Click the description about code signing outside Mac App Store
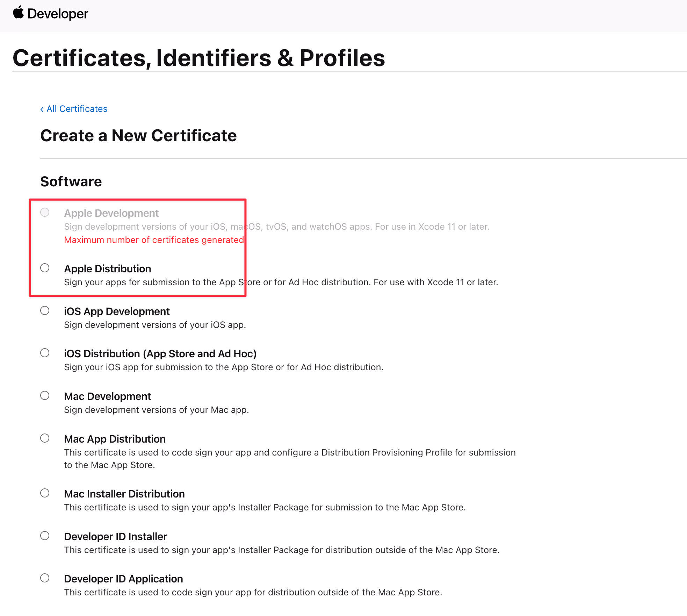The height and width of the screenshot is (616, 687). pos(253,593)
